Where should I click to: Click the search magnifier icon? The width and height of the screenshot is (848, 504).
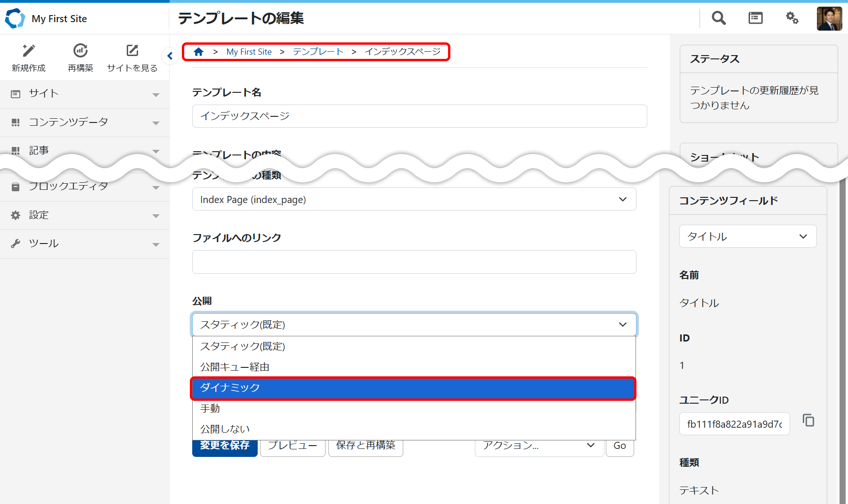point(718,18)
